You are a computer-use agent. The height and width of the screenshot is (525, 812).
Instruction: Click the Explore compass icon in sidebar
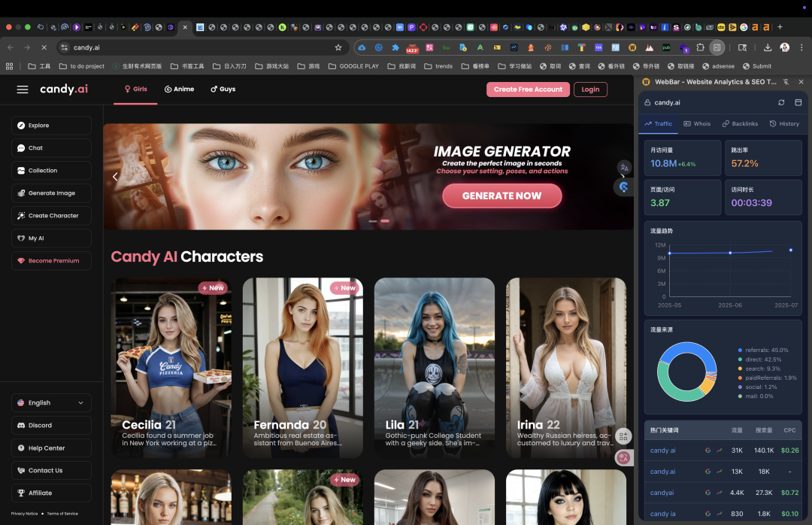[x=21, y=126]
